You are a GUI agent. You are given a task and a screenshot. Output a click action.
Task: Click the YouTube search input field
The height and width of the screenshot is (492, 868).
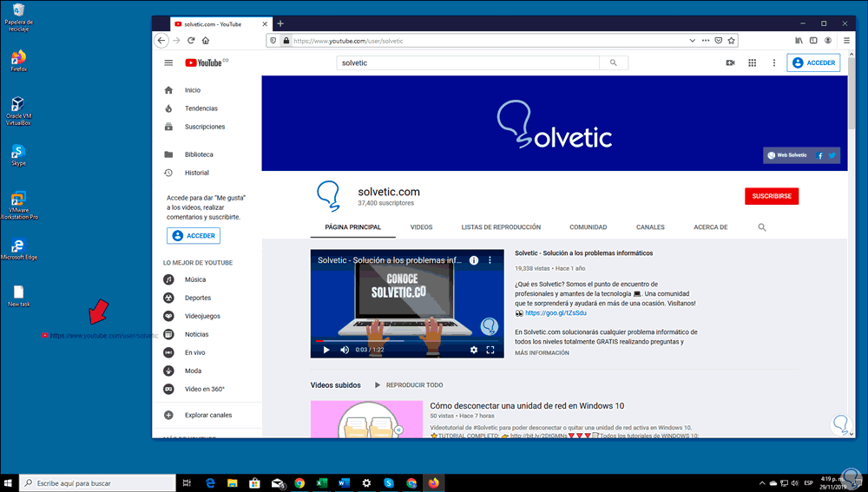coord(468,63)
